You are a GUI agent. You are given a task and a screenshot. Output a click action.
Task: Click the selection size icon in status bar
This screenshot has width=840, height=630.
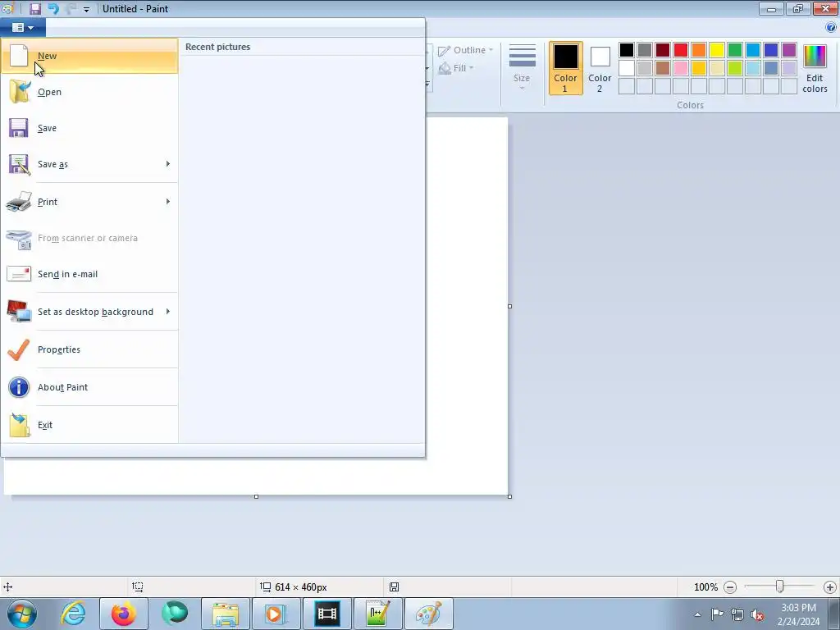138,587
